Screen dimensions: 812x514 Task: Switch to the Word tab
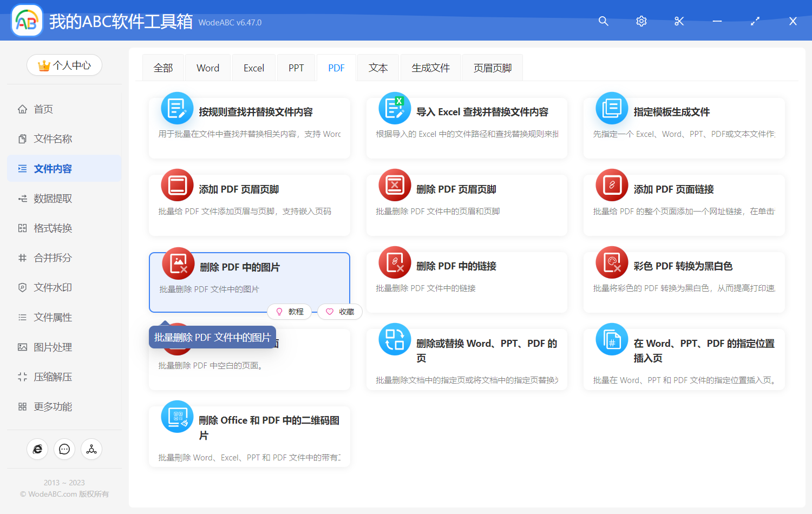pyautogui.click(x=208, y=68)
